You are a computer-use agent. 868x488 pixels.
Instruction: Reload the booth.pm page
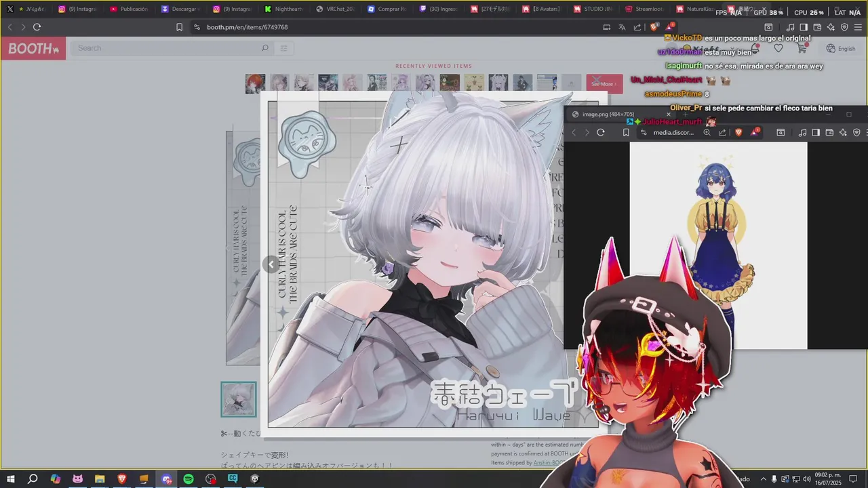(37, 27)
